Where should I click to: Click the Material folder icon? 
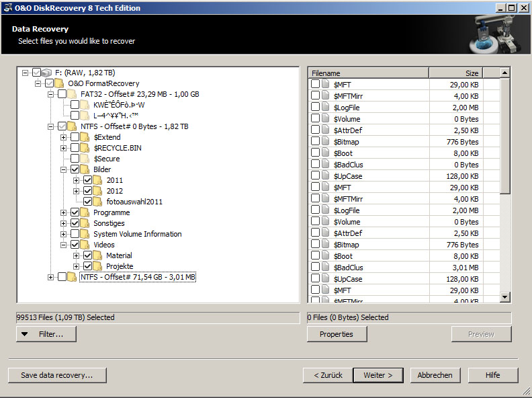pos(97,255)
